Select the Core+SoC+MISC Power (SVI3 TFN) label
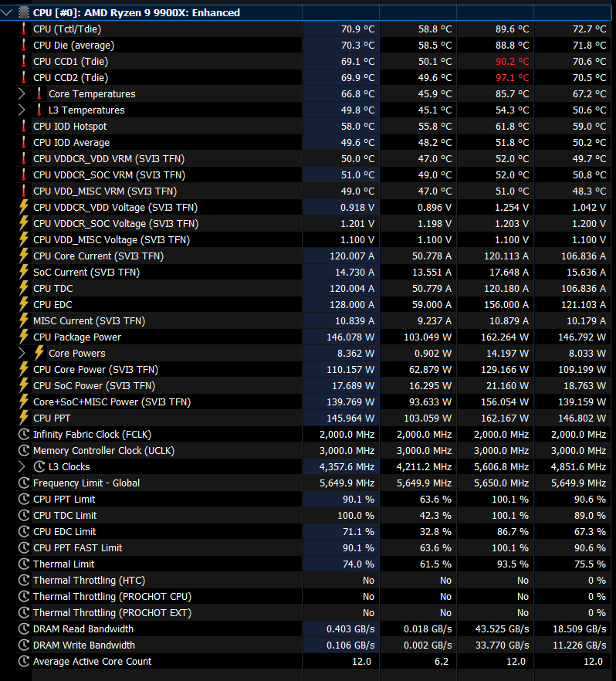 [112, 401]
